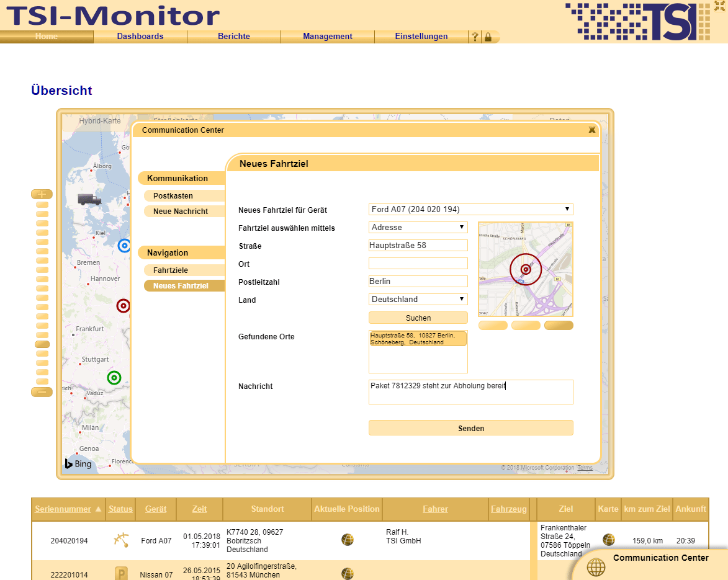Screen dimensions: 728x580
Task: Select Neue Nachricht in sidebar
Action: 184,211
